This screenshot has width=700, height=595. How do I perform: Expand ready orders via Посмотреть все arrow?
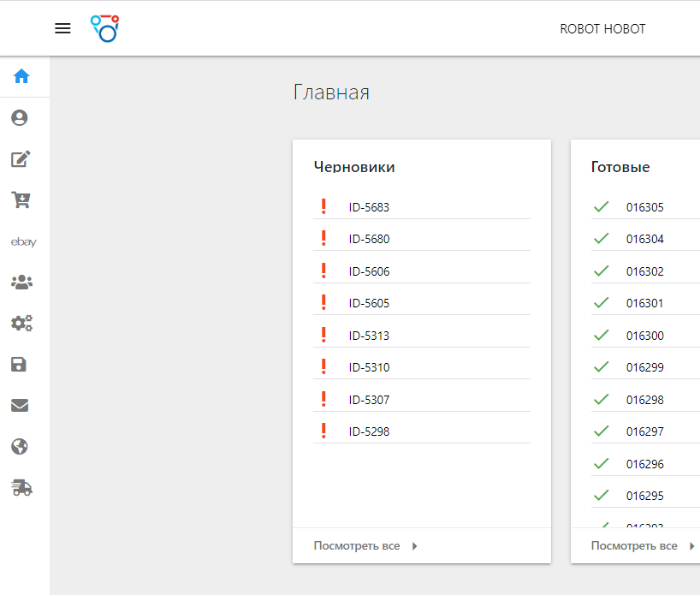tap(690, 545)
